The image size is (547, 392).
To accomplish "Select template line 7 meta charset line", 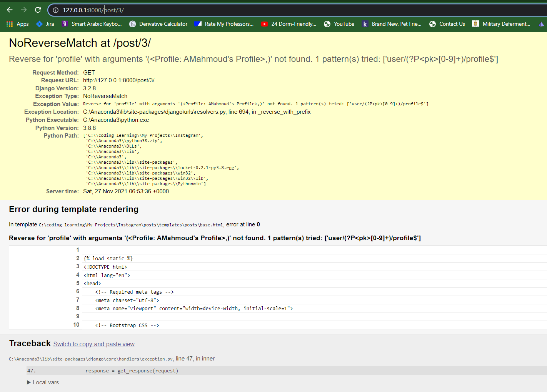I will 127,300.
